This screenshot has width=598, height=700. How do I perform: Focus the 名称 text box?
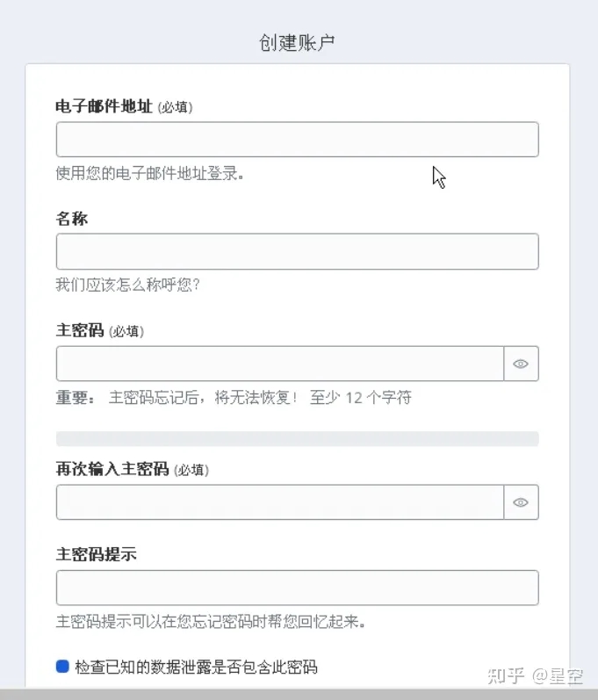297,251
